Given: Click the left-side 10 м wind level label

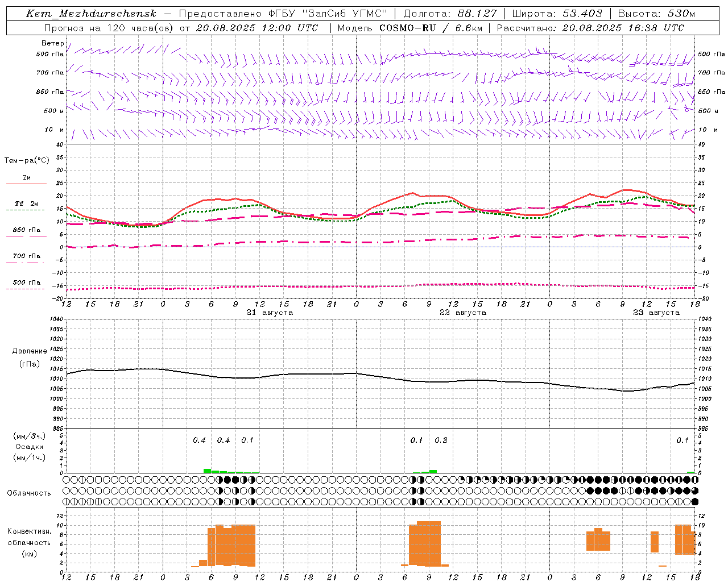Looking at the screenshot, I should click(54, 130).
